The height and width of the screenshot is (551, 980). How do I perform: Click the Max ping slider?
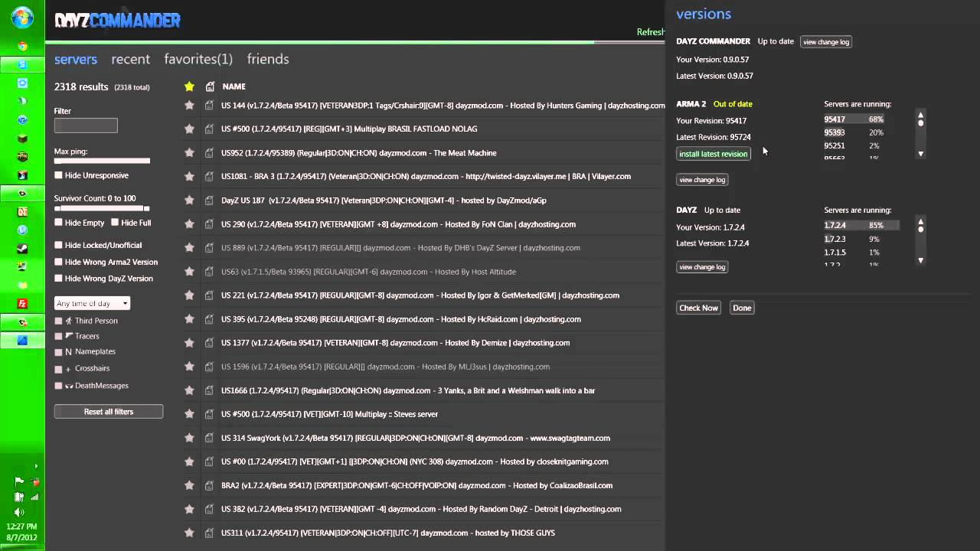102,161
